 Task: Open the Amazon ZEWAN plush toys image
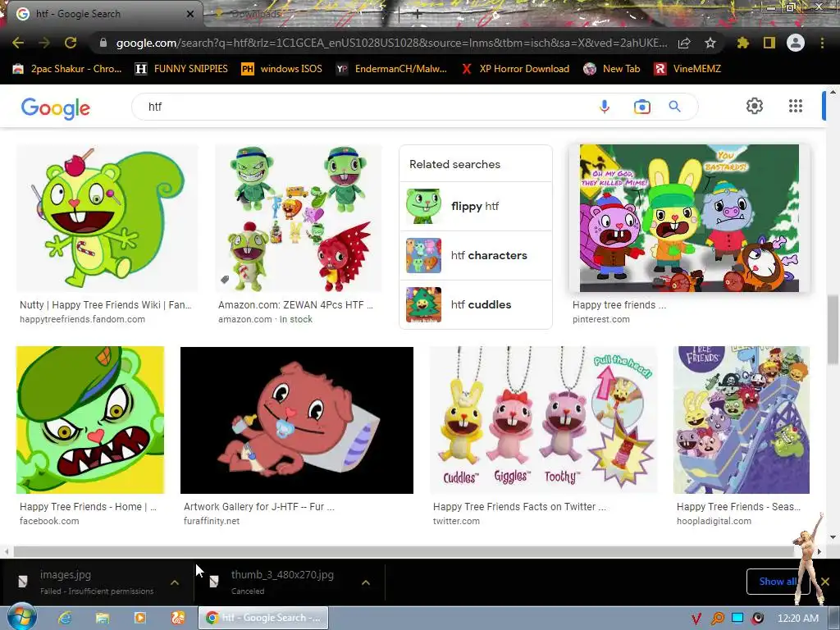pyautogui.click(x=299, y=218)
